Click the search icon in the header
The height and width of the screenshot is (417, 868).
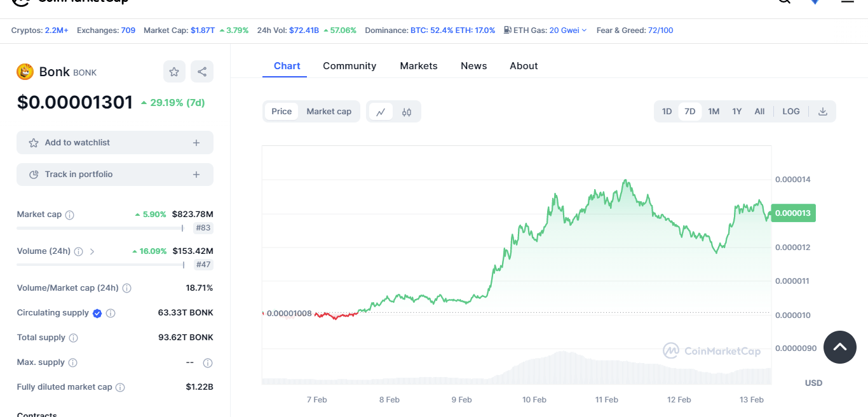pyautogui.click(x=784, y=2)
